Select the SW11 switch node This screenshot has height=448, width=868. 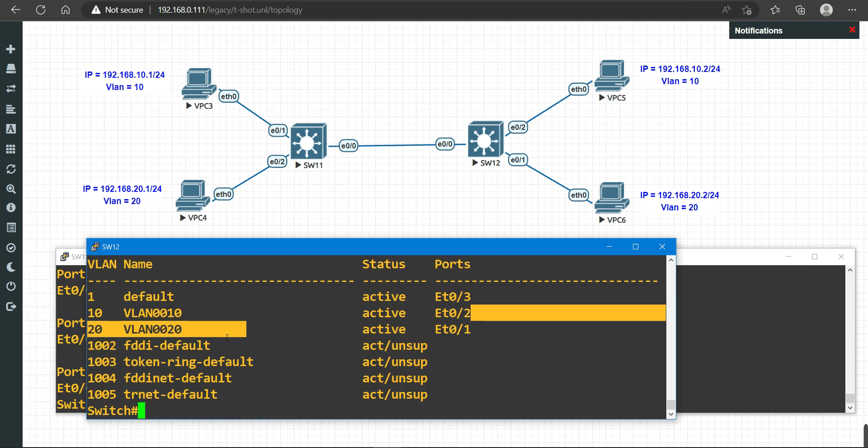coord(309,141)
